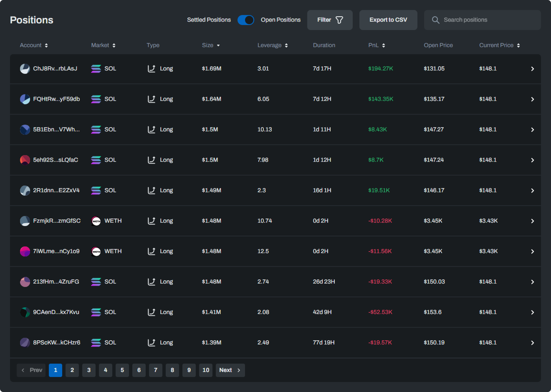Sort by PnL column
This screenshot has height=392, width=551.
click(x=377, y=45)
